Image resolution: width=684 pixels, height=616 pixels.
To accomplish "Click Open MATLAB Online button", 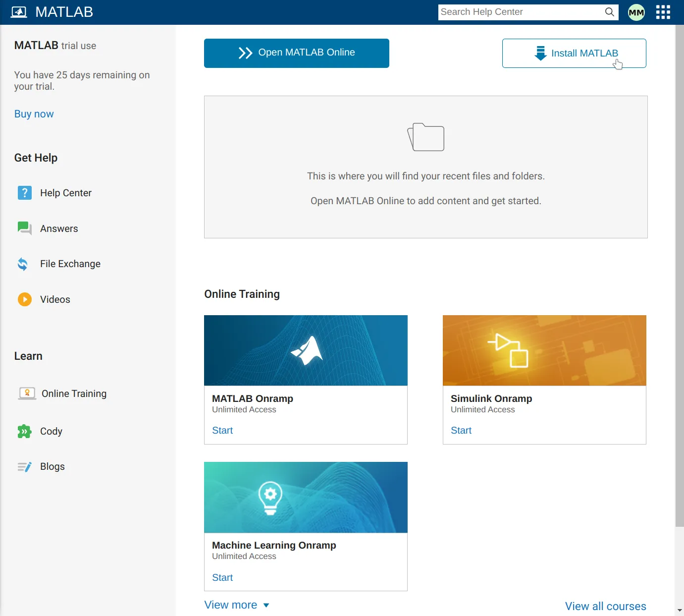I will (297, 53).
